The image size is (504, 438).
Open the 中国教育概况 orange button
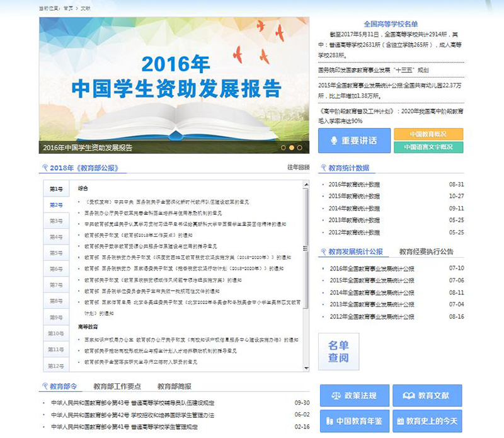tap(428, 134)
